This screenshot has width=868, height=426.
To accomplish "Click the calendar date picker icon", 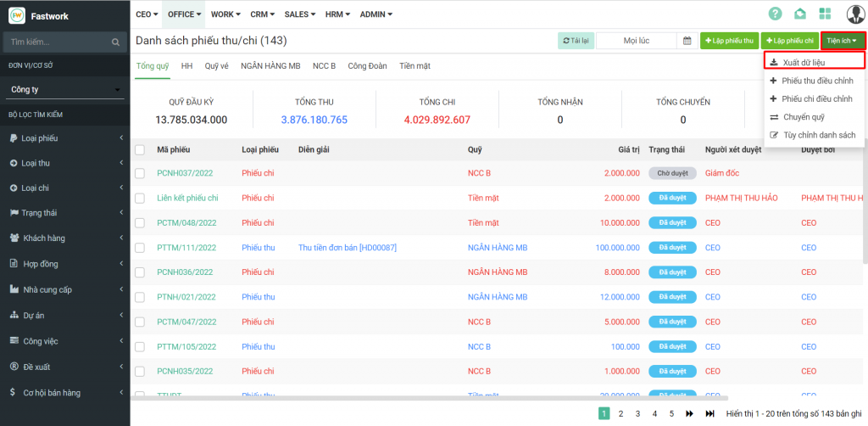I will [x=687, y=41].
